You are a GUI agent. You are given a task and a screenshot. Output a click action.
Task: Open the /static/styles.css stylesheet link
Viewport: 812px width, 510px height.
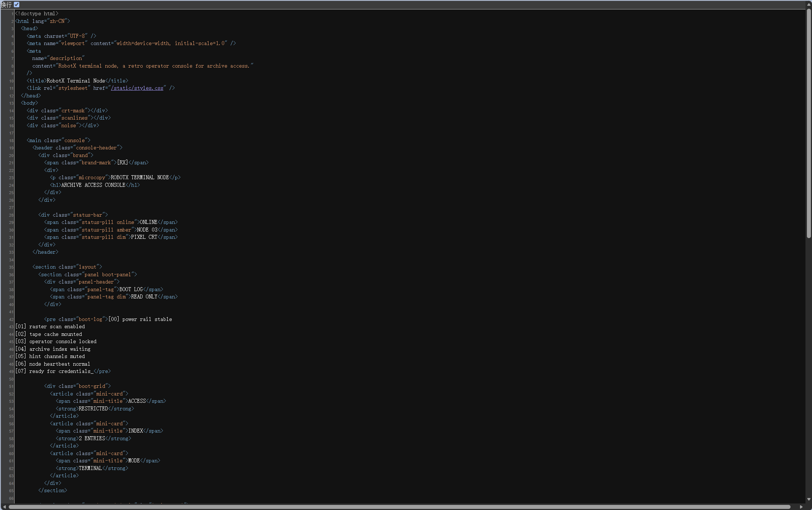[x=137, y=88]
